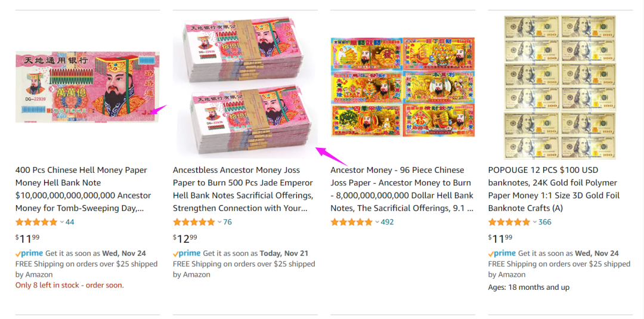Viewport: 644px width, 319px height.
Task: Click the Ancestbless Ancestor Money Joss Paper title
Action: click(243, 189)
